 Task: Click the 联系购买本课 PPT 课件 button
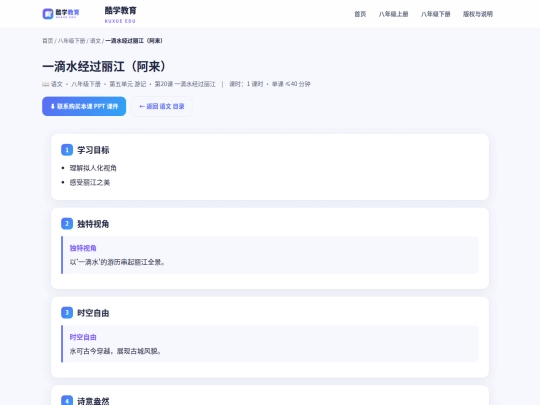84,106
